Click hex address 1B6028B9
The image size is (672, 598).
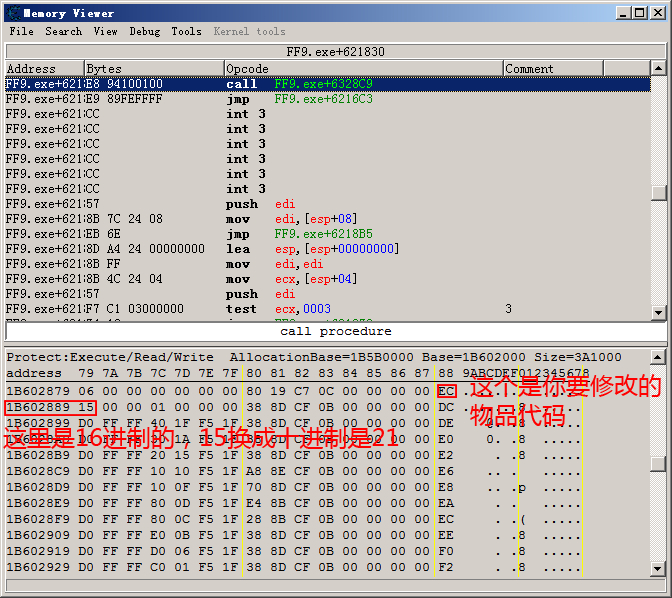38,455
